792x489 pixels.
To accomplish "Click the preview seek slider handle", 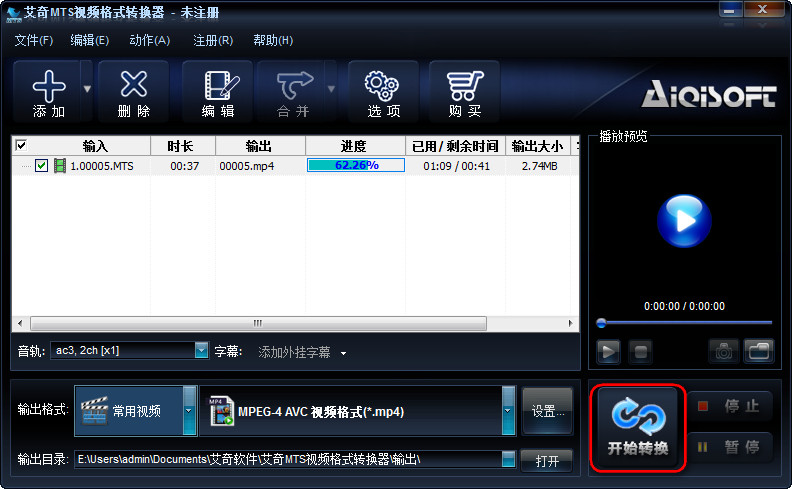I will pos(601,323).
